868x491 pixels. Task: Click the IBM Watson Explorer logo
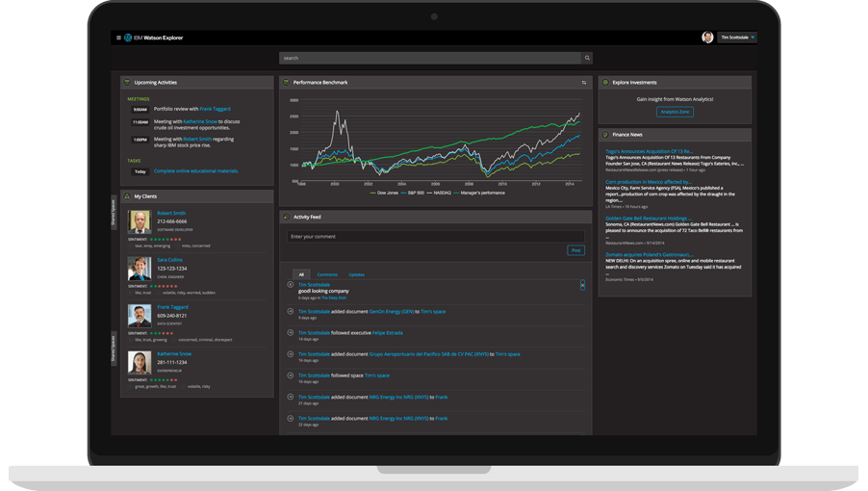(153, 38)
